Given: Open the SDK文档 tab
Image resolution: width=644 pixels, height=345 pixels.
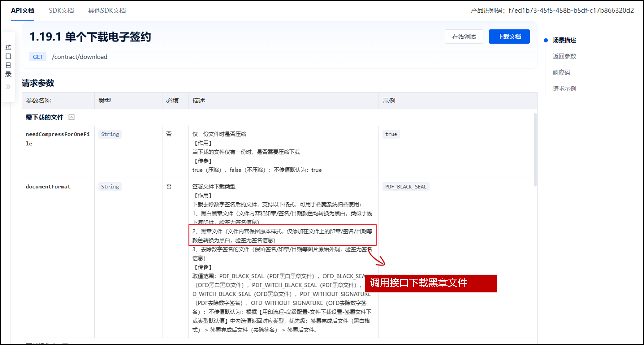Looking at the screenshot, I should pos(61,11).
